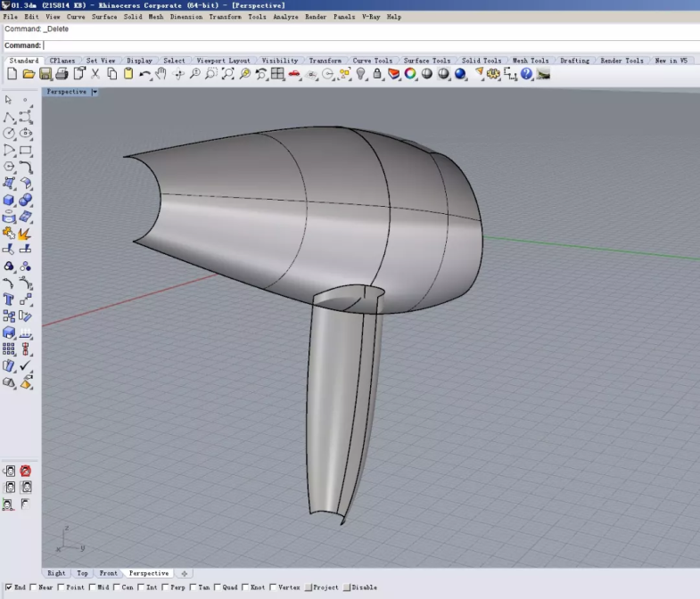Image resolution: width=700 pixels, height=599 pixels.
Task: Select the Text object tool
Action: (x=9, y=299)
